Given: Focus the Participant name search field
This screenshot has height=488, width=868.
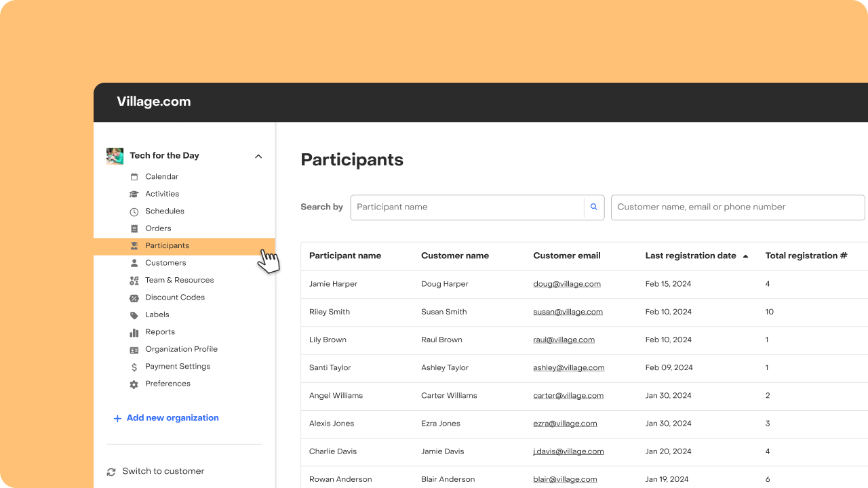Looking at the screenshot, I should pyautogui.click(x=467, y=207).
